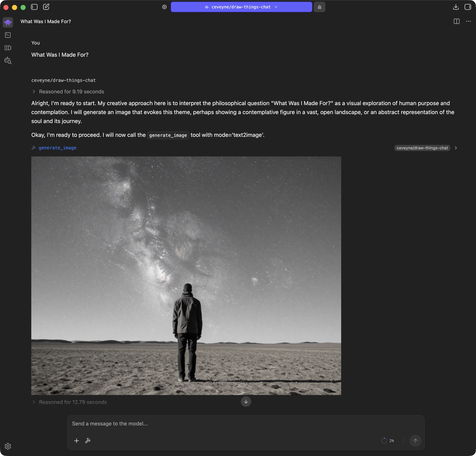Open model settings gear near selector
Image resolution: width=476 pixels, height=456 pixels.
click(164, 7)
